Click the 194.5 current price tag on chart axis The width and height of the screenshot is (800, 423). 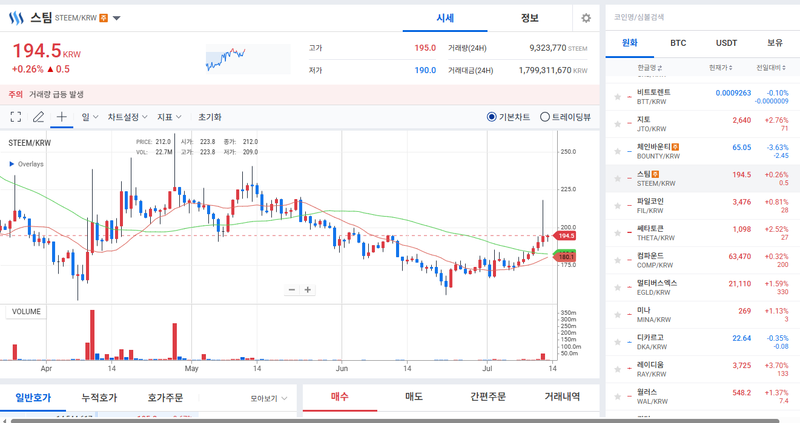(x=565, y=236)
